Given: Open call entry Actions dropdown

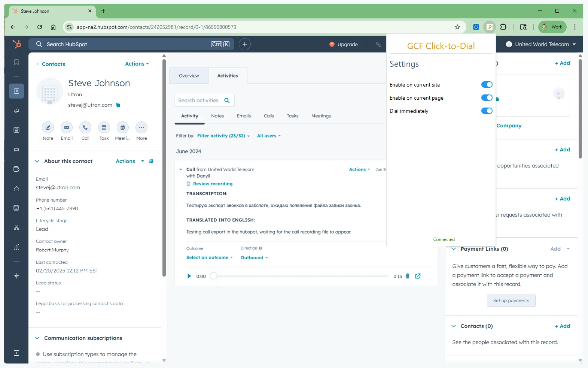Looking at the screenshot, I should click(x=360, y=169).
